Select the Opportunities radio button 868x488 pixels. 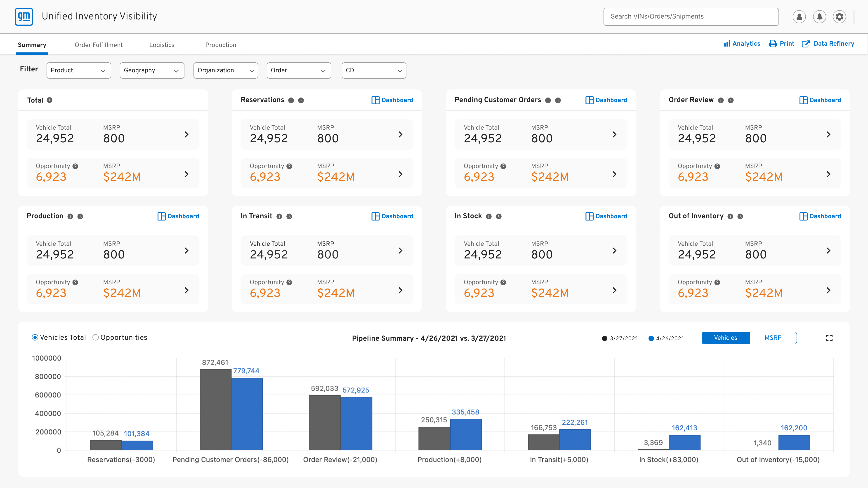tap(95, 338)
